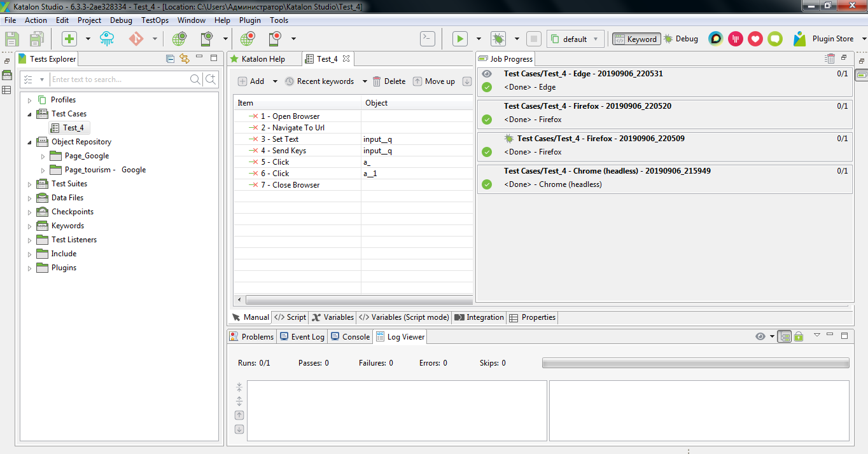Open the Katalon forum chat circle icon
This screenshot has width=868, height=454.
(716, 39)
